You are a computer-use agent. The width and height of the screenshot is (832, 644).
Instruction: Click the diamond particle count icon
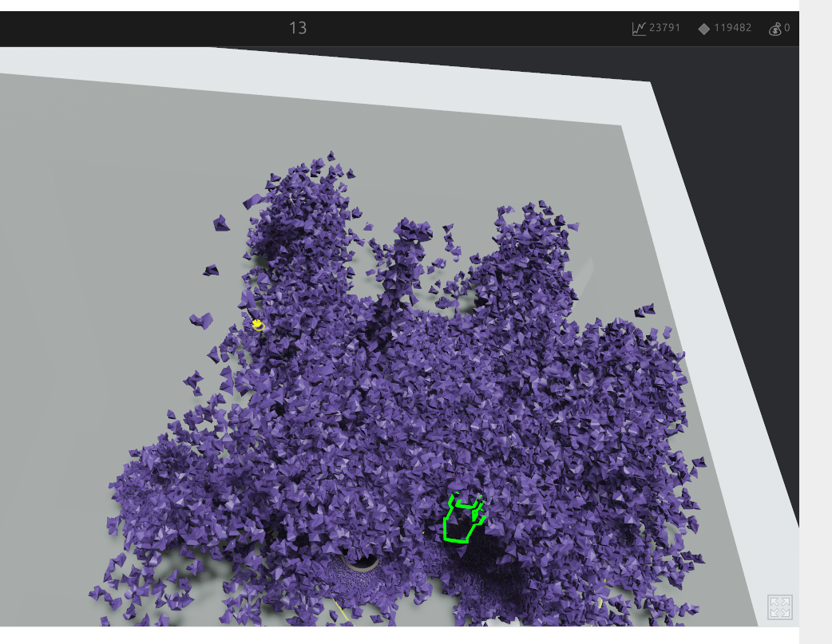click(x=704, y=29)
